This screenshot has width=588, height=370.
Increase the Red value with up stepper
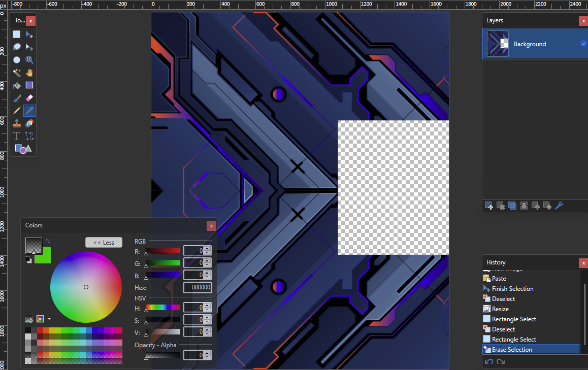point(207,248)
